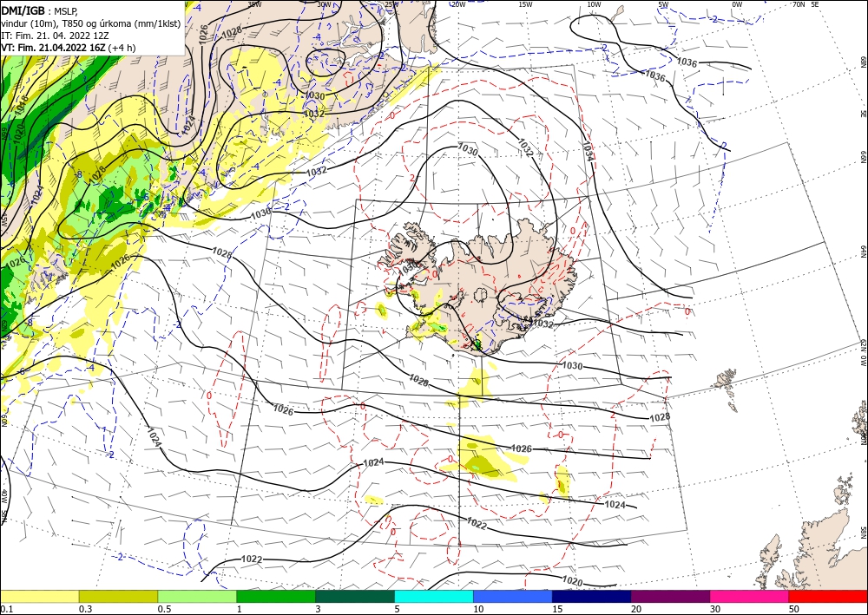Click the olive 0.3–0.5 legend swatch
Image resolution: width=868 pixels, height=615 pixels.
(x=118, y=596)
